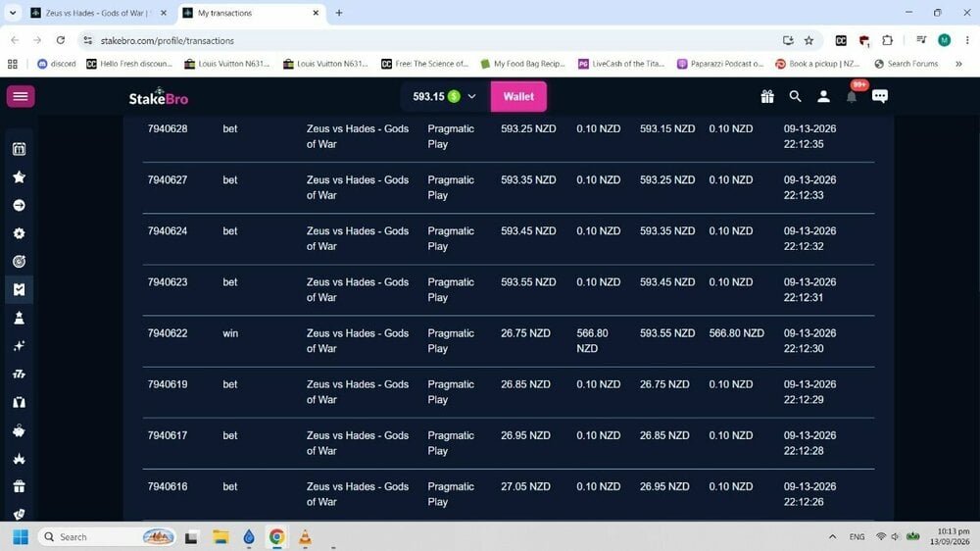Viewport: 980px width, 551px height.
Task: Click the piggy bank icon in sidebar
Action: pyautogui.click(x=20, y=431)
